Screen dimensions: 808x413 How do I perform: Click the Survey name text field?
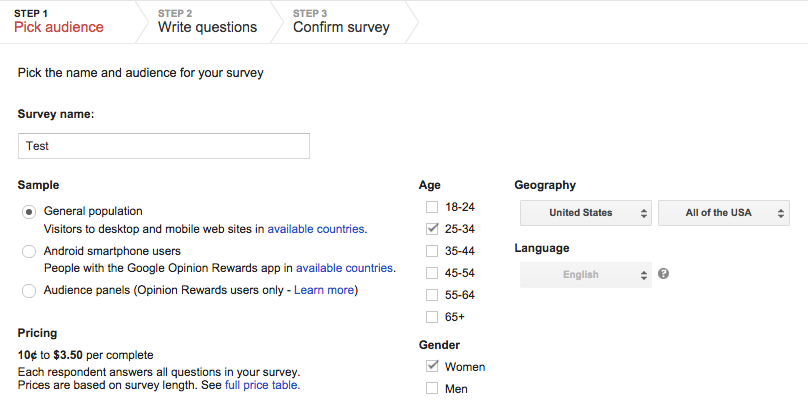coord(164,146)
